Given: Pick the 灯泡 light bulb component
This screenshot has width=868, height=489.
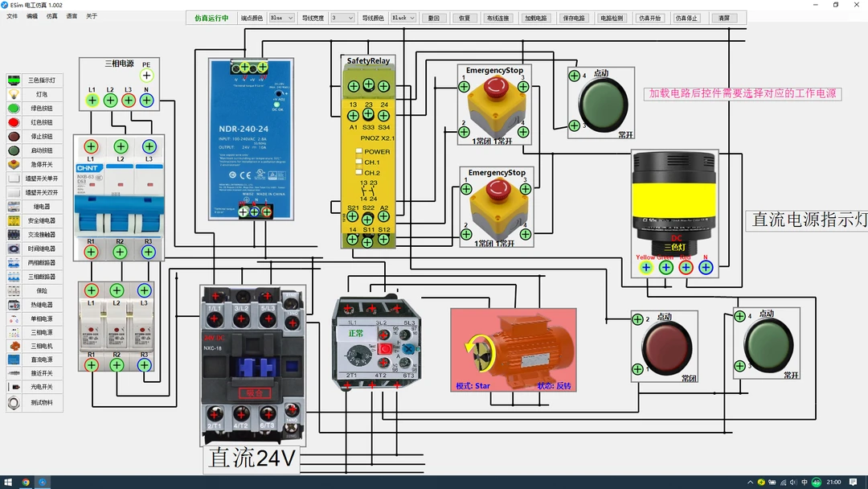Looking at the screenshot, I should point(35,94).
